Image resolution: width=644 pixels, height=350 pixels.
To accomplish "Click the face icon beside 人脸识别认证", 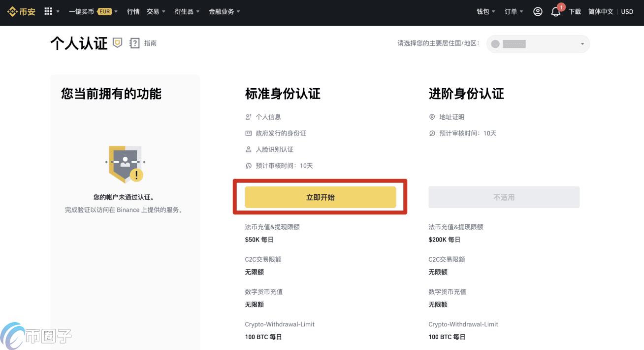I will pos(248,149).
